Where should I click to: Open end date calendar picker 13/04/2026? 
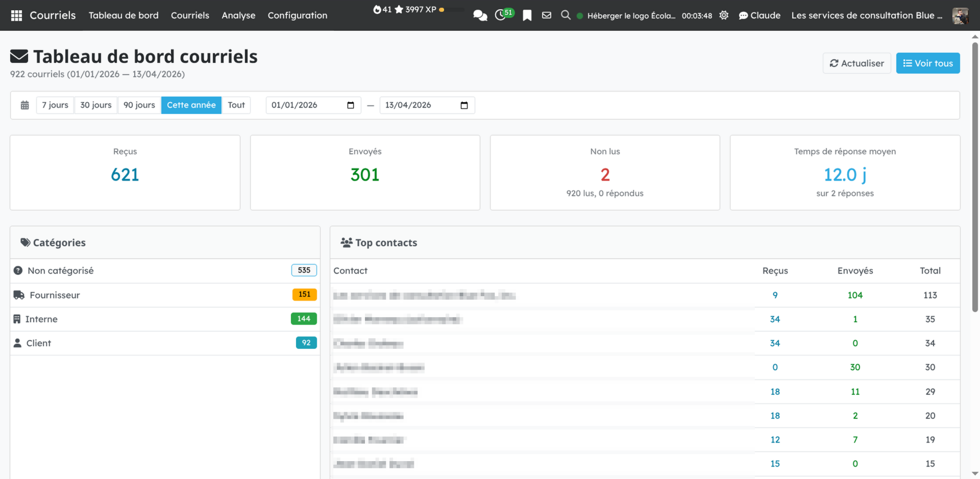(x=464, y=105)
